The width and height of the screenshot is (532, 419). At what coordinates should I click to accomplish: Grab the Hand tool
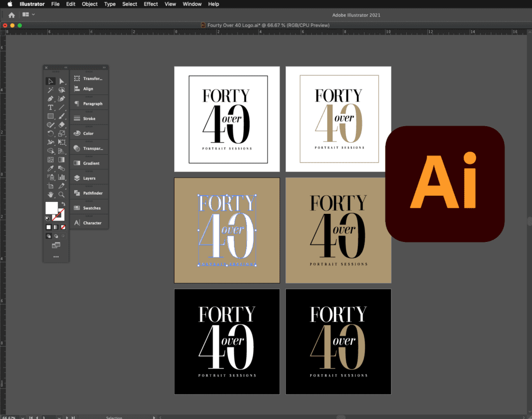coord(50,195)
